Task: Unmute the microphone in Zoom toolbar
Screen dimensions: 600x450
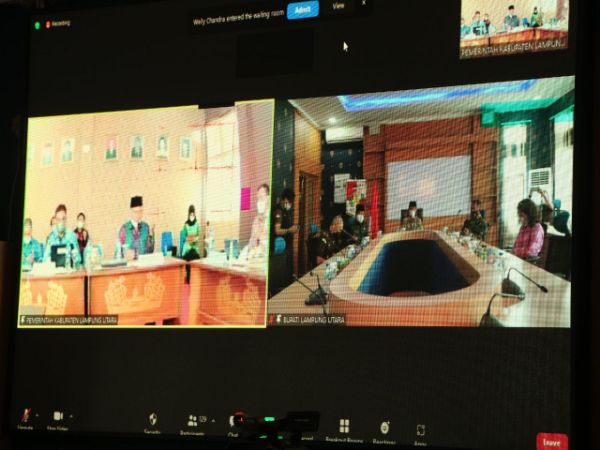Action: (x=25, y=418)
